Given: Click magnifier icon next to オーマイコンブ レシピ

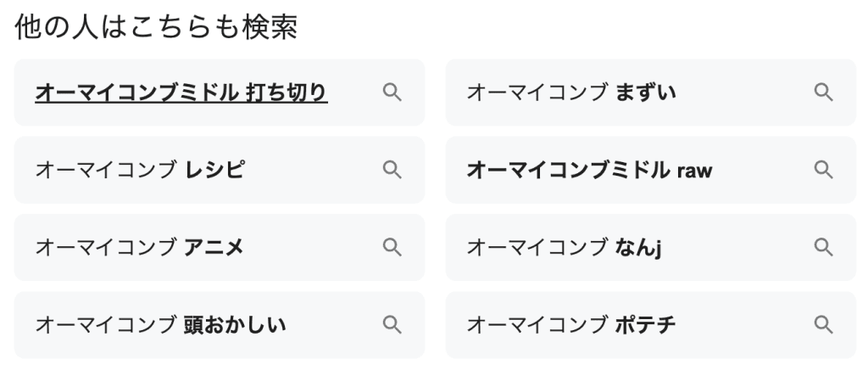Looking at the screenshot, I should [392, 170].
